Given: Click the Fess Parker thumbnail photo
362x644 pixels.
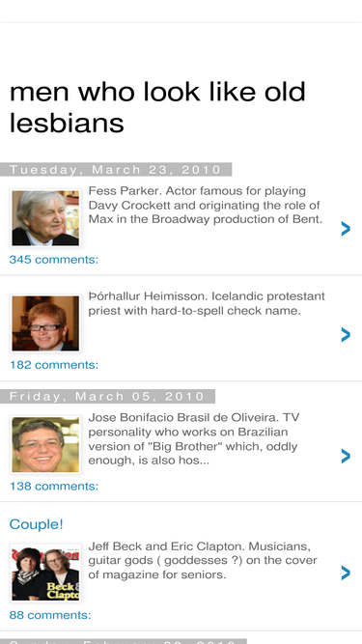Looking at the screenshot, I should click(x=45, y=218).
